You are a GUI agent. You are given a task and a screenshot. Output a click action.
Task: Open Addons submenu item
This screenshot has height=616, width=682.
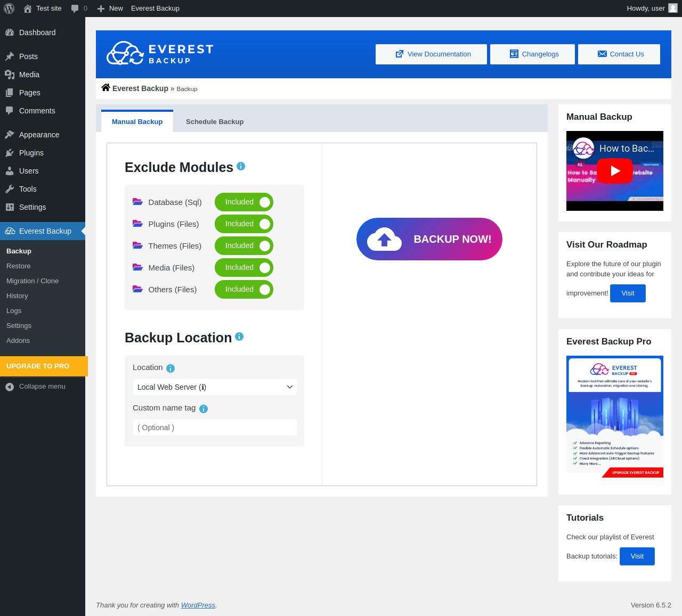43,341
